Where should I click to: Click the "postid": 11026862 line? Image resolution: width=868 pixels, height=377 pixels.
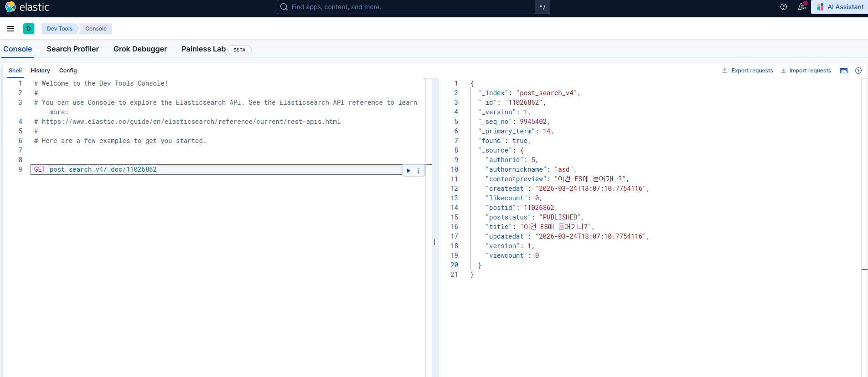point(522,208)
